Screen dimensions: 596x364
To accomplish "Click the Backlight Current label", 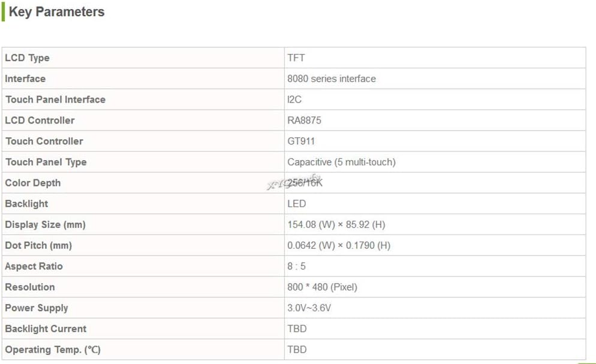I will [x=46, y=329].
